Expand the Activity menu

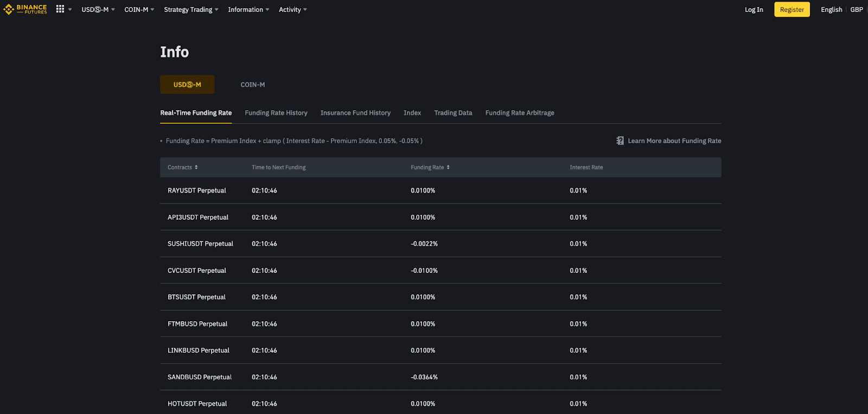293,10
